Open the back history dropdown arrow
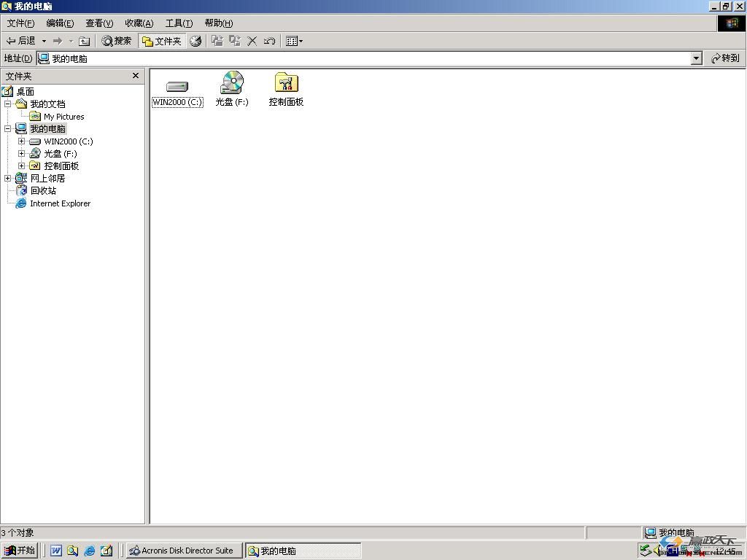The width and height of the screenshot is (747, 560). click(x=44, y=41)
